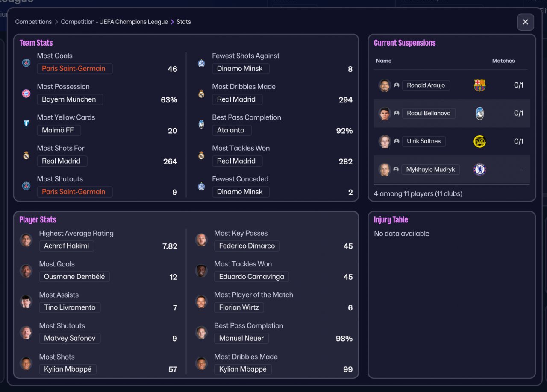This screenshot has width=547, height=392.
Task: Click Florian Wirtz's player portrait
Action: pos(201,301)
